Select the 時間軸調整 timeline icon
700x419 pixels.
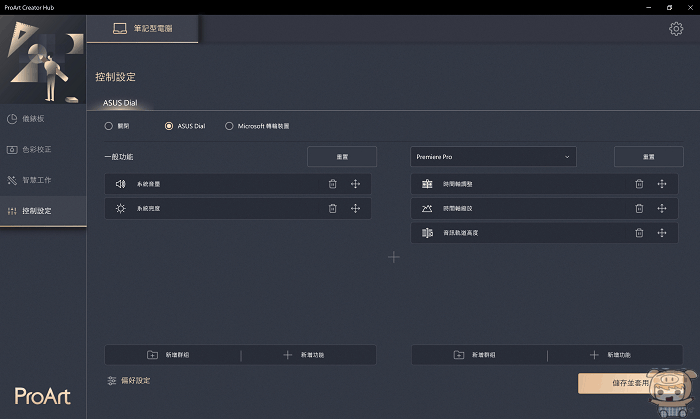coord(427,184)
